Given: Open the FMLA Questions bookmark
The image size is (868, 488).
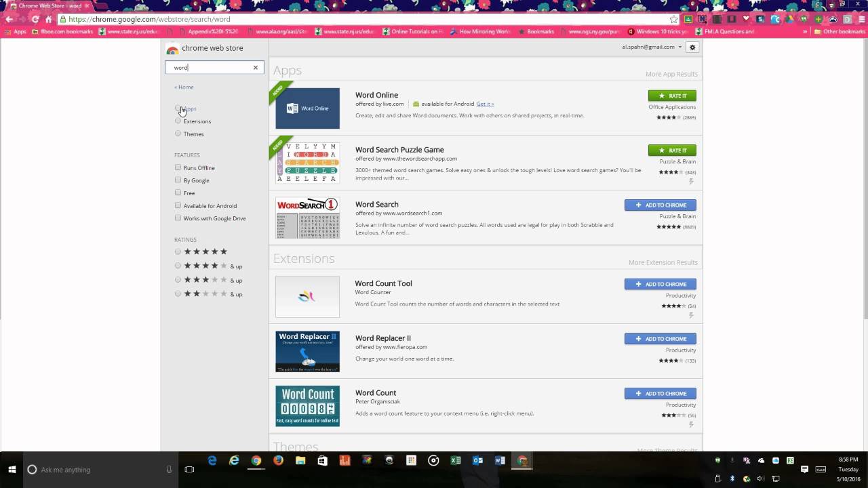Looking at the screenshot, I should click(726, 31).
